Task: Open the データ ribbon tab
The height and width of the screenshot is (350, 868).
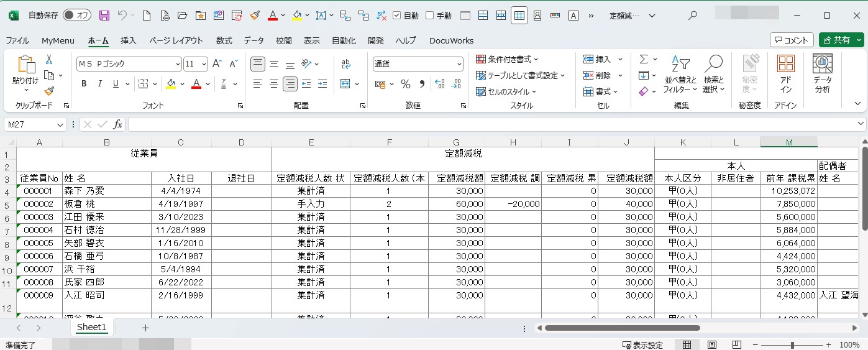Action: coord(254,40)
